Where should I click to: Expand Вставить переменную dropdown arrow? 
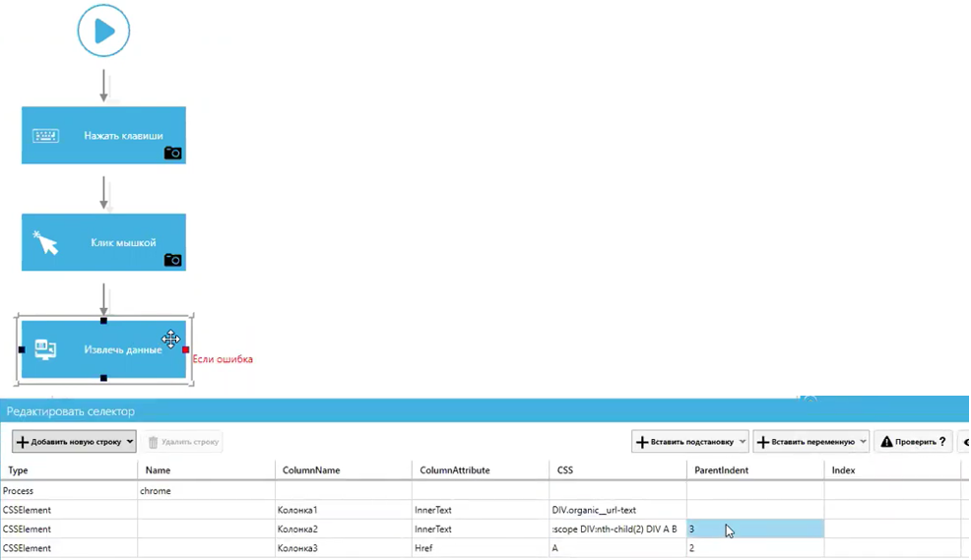(862, 442)
